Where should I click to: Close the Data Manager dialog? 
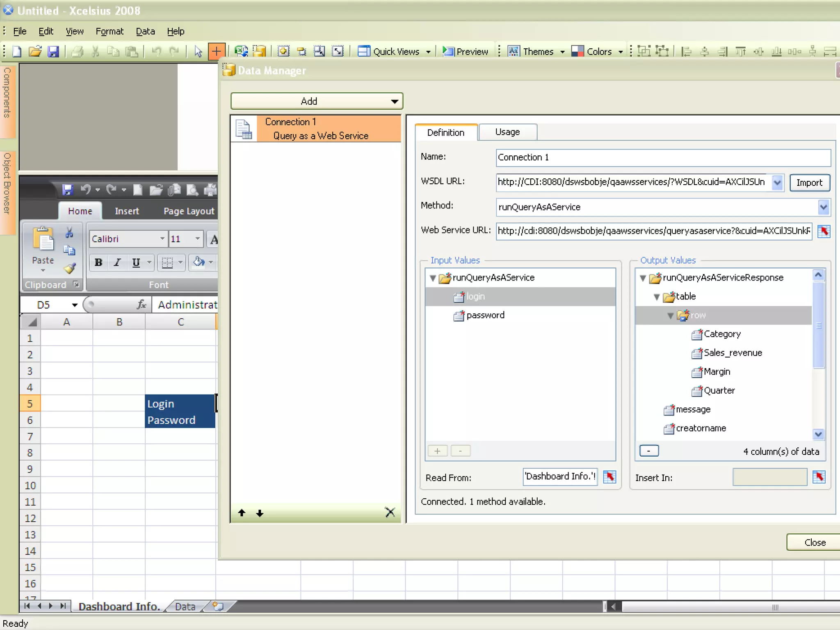pyautogui.click(x=814, y=542)
